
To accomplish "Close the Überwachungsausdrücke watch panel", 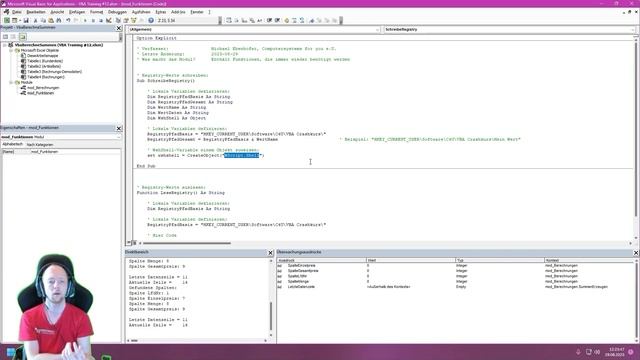I will (636, 253).
